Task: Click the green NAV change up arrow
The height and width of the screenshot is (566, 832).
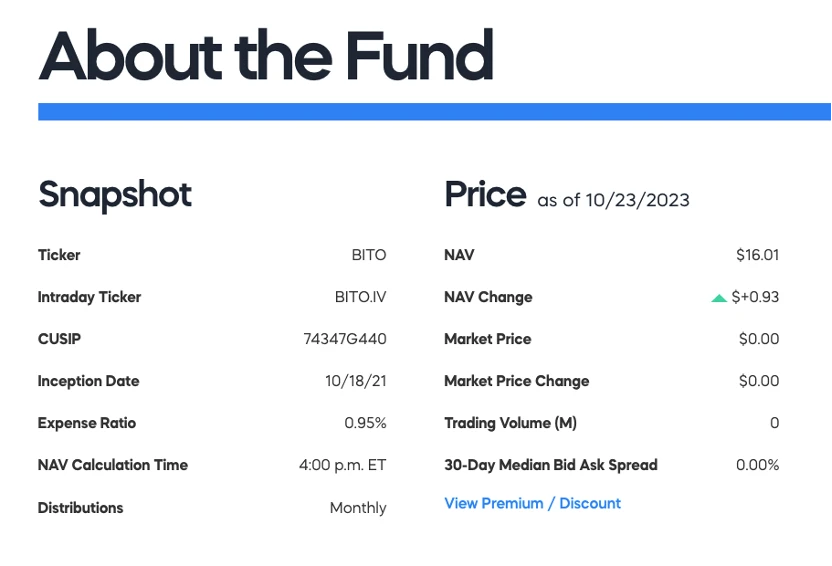Action: 718,298
